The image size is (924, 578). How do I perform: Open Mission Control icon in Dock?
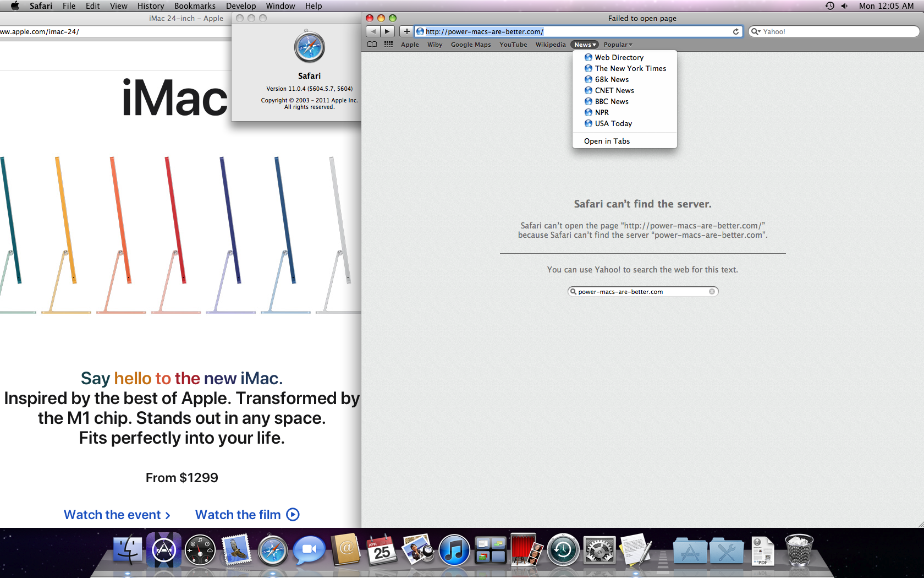tap(491, 550)
